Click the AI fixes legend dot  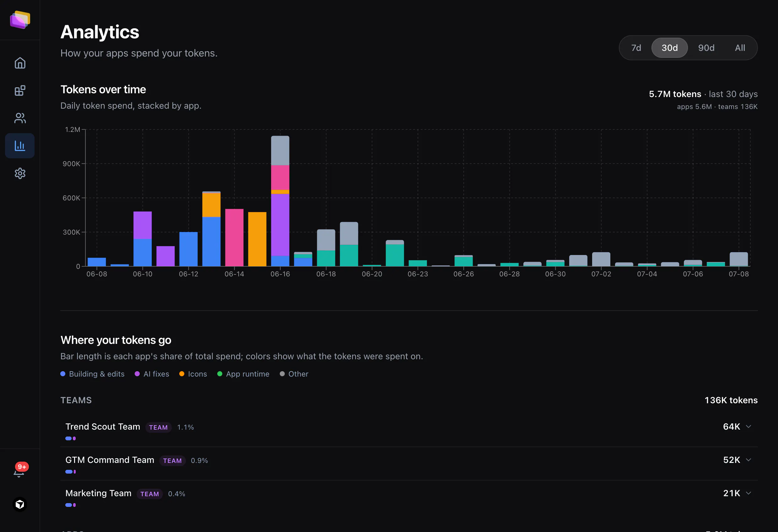coord(137,374)
